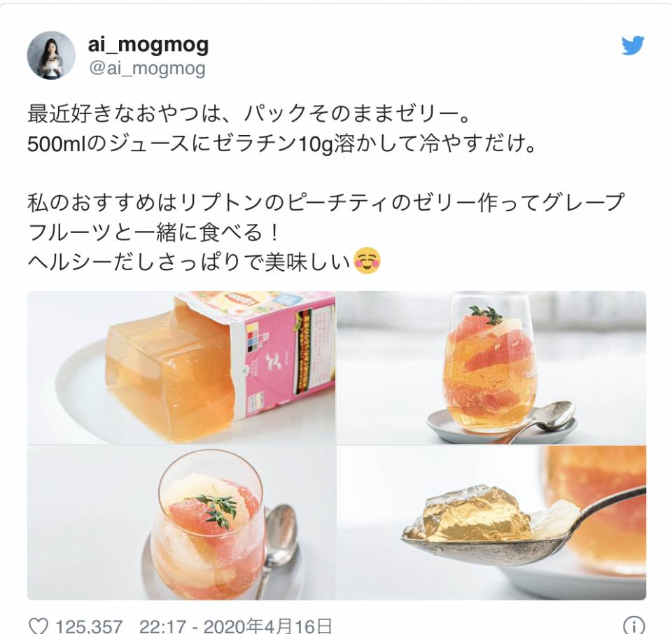Visit the @ai_mogmog handle link
The width and height of the screenshot is (672, 634).
coord(147,69)
